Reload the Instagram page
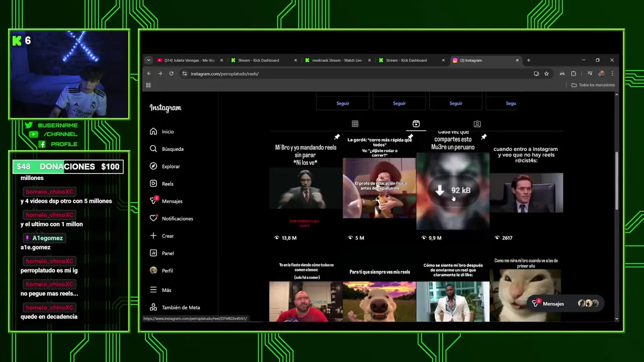644x362 pixels. [x=171, y=73]
